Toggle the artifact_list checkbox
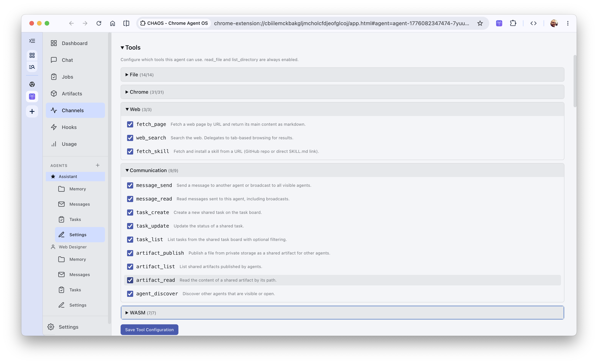The image size is (598, 364). click(130, 267)
